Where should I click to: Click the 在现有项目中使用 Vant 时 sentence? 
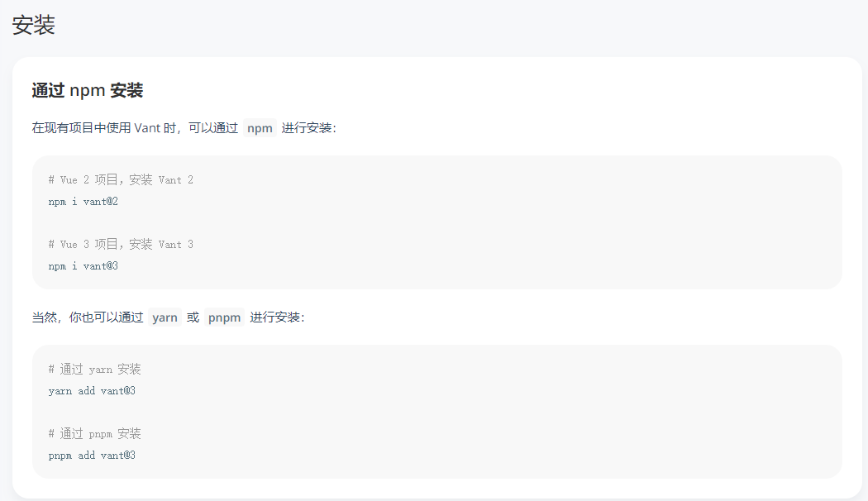coord(104,128)
